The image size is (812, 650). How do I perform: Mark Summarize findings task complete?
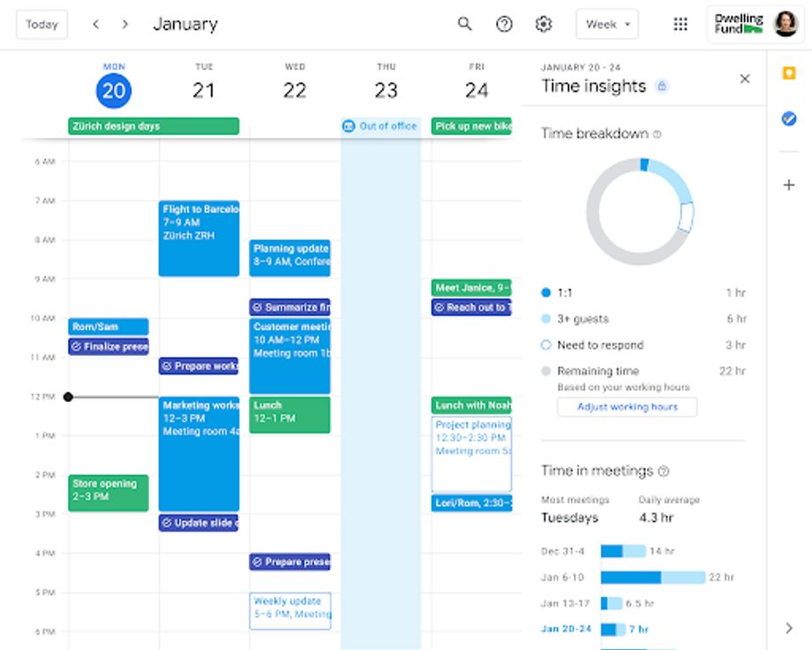[258, 307]
